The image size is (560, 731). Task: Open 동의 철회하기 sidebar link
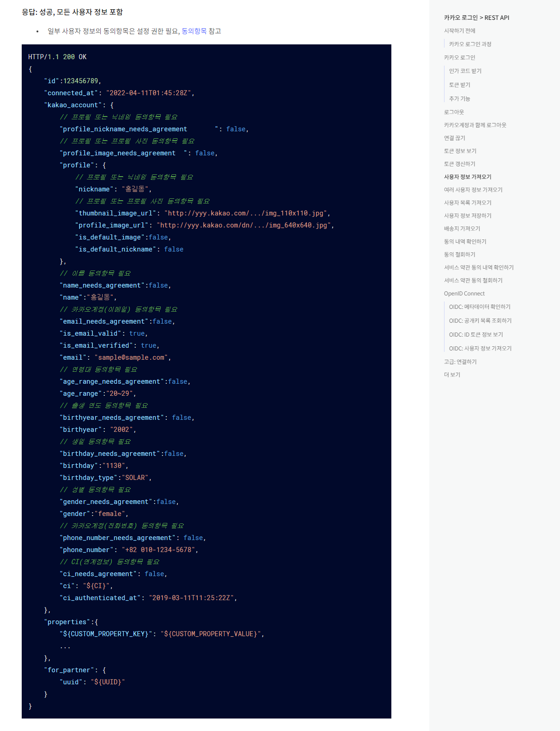coord(459,254)
